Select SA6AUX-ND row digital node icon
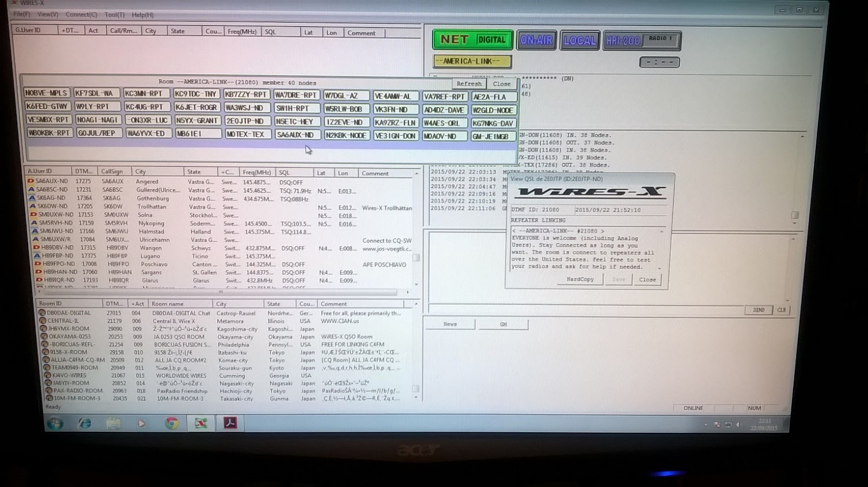868x487 pixels. pos(31,181)
